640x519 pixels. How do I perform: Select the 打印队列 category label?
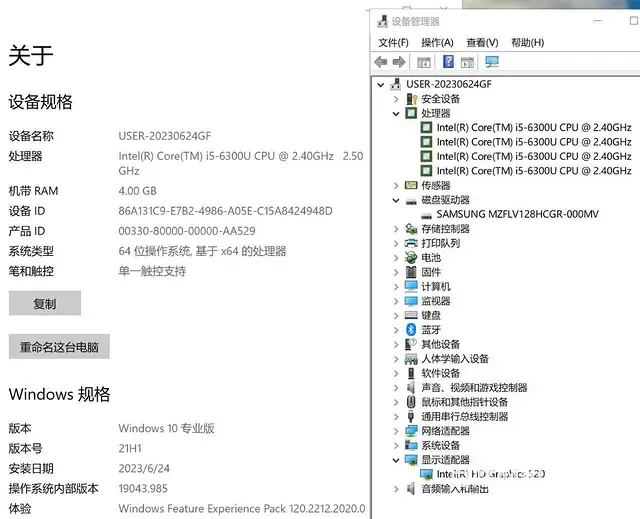441,243
